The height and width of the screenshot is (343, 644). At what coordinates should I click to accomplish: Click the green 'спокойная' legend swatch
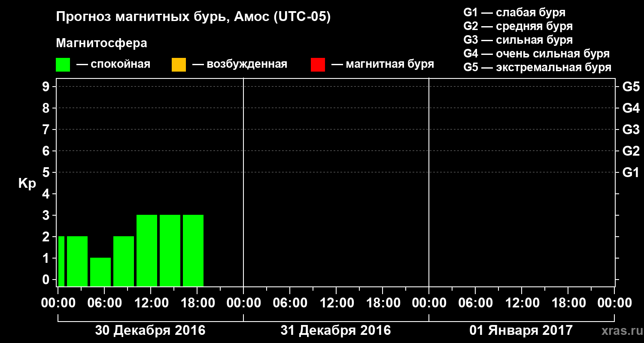[63, 65]
